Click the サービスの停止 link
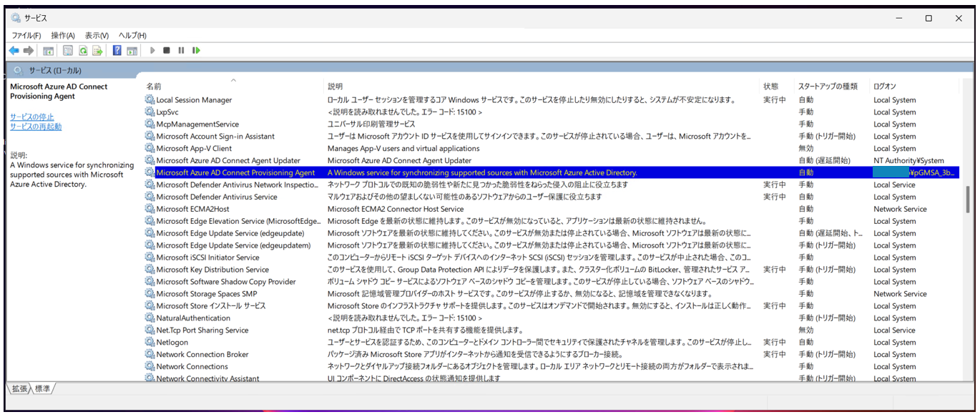Viewport: 980px width, 417px height. tap(32, 117)
